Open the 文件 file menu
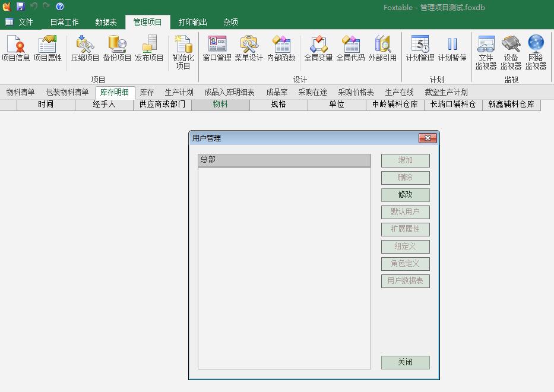 (20, 22)
